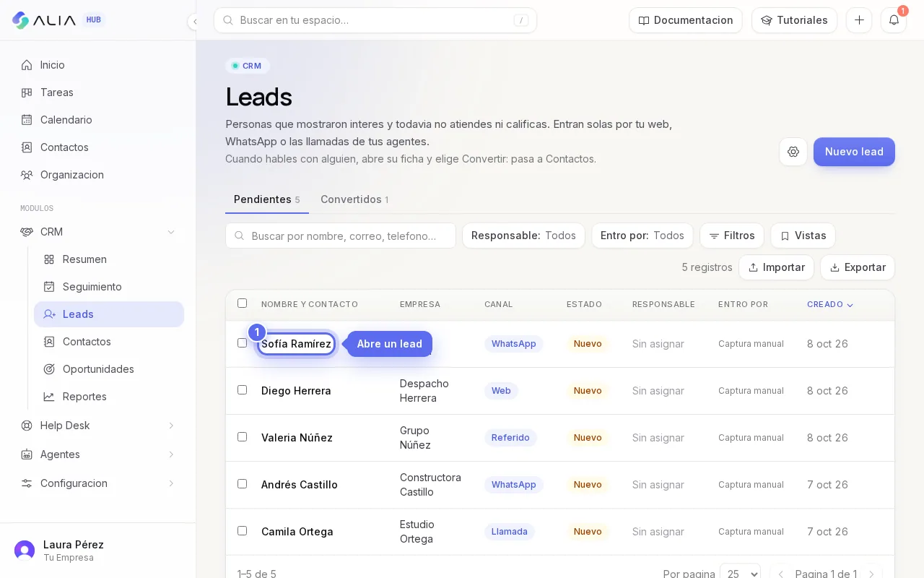Open the Documentacion button
924x578 pixels.
click(x=686, y=20)
